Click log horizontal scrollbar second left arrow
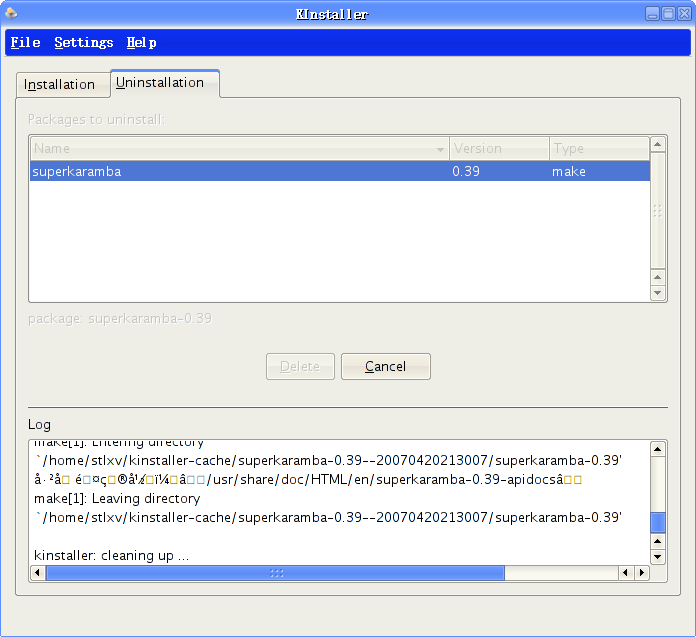Viewport: 696px width, 637px height. [626, 573]
